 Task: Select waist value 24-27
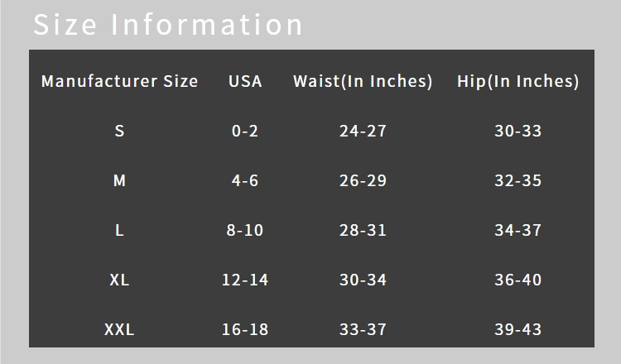(363, 131)
